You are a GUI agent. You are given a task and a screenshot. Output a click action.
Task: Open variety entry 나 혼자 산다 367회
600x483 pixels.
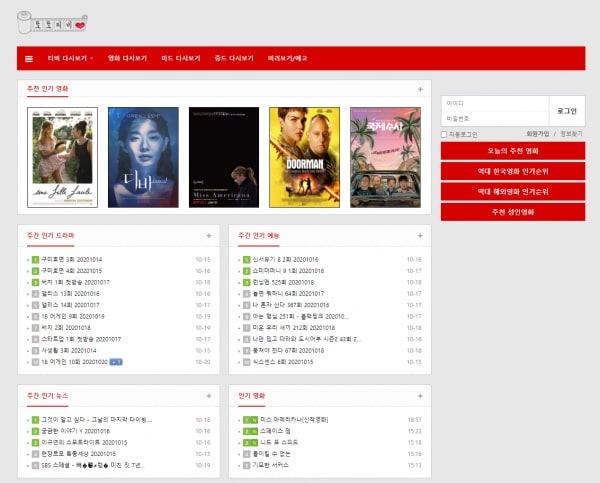(x=291, y=305)
